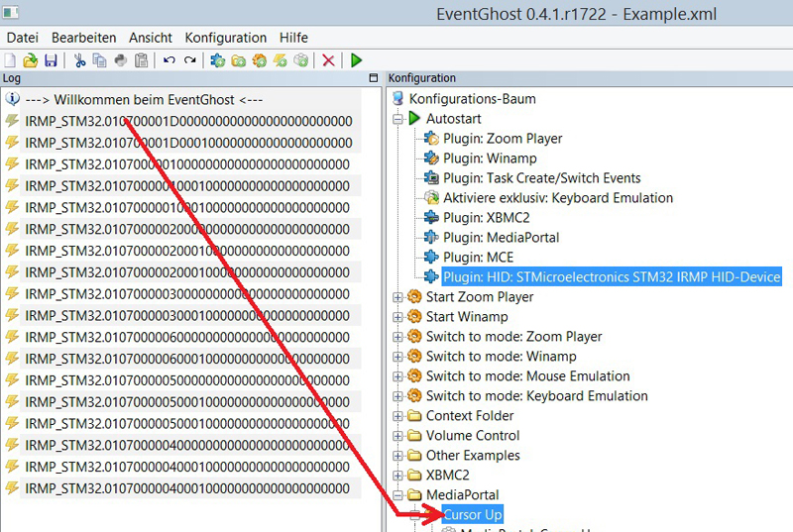Select Plugin: HID STM32 IRMP HID-Device
Screen dimensions: 793x532
click(x=612, y=276)
